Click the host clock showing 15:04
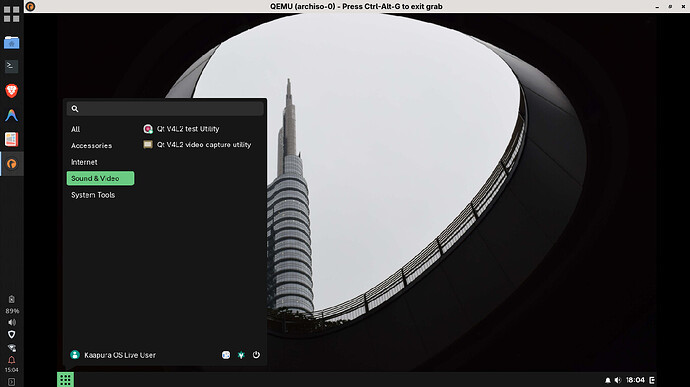Image resolution: width=690 pixels, height=387 pixels. [x=11, y=370]
